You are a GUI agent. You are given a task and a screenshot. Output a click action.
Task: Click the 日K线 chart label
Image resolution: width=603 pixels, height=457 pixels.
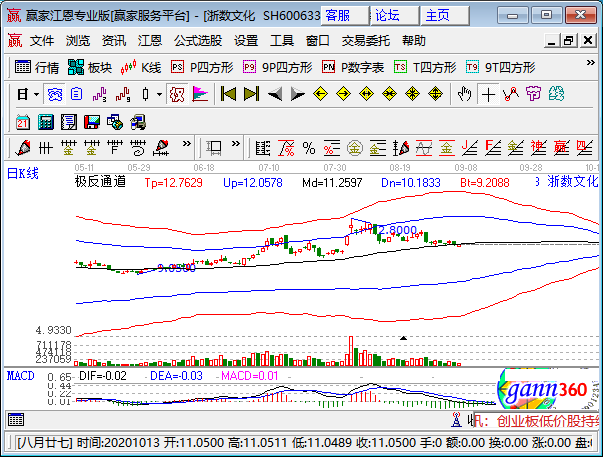[23, 173]
